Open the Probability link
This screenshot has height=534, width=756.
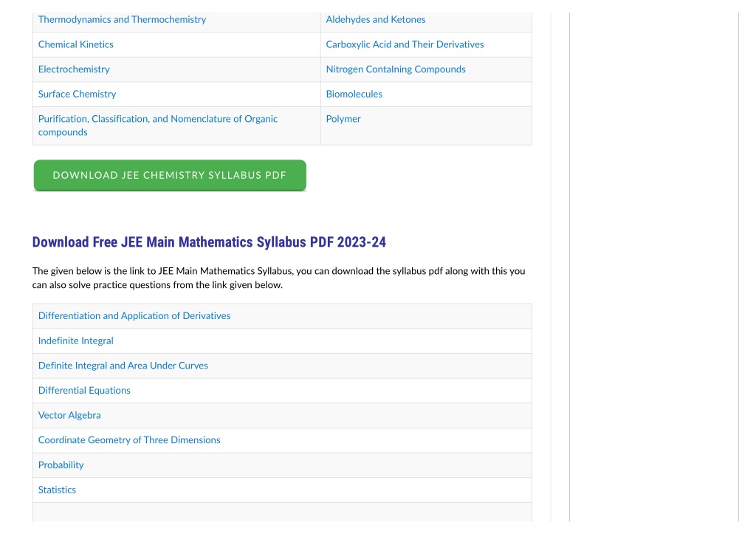[x=61, y=465]
